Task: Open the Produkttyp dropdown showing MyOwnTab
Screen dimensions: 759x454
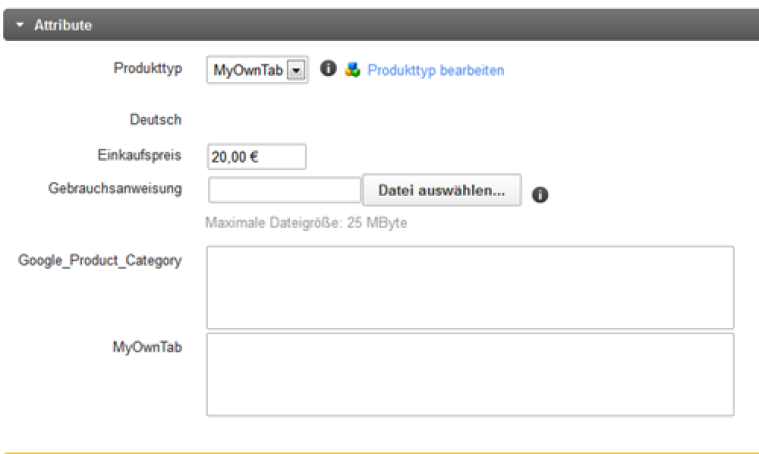Action: point(248,70)
